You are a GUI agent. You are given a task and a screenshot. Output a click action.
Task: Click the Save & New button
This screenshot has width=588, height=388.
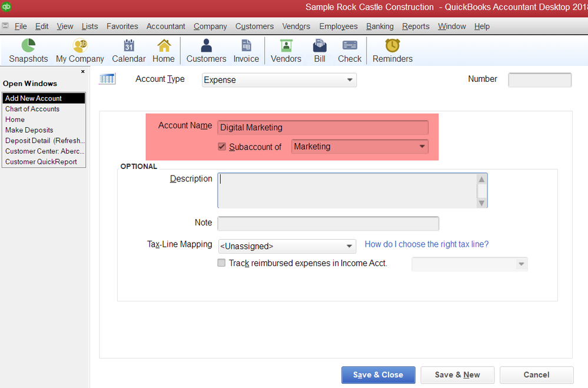pos(457,375)
